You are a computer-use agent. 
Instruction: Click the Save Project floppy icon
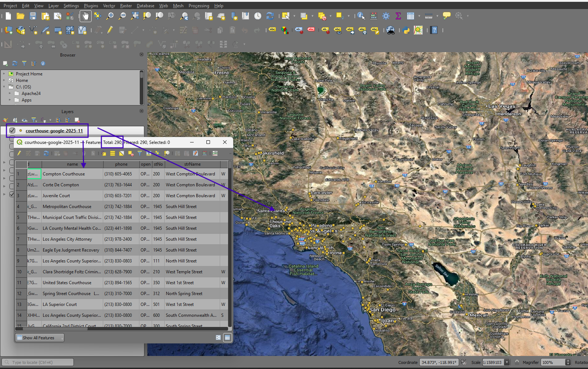click(33, 16)
